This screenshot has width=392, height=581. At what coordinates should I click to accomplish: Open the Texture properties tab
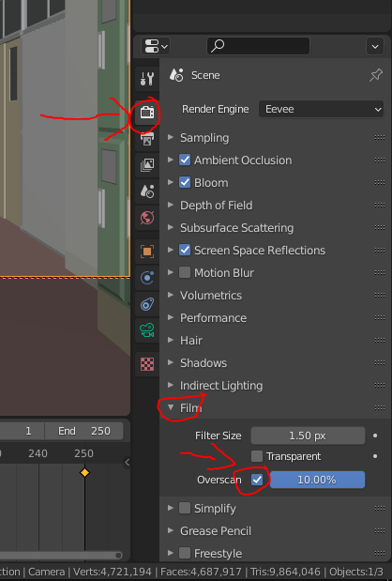coord(147,364)
